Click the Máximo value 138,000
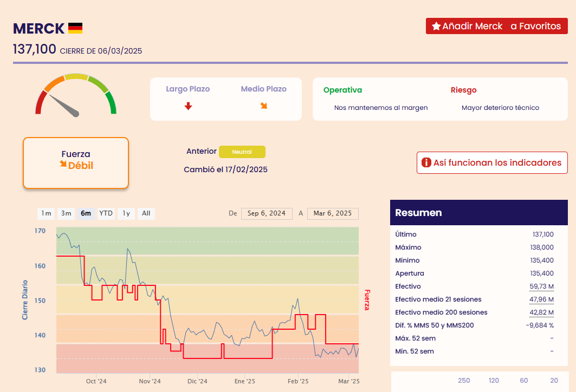The width and height of the screenshot is (576, 392). tap(542, 247)
